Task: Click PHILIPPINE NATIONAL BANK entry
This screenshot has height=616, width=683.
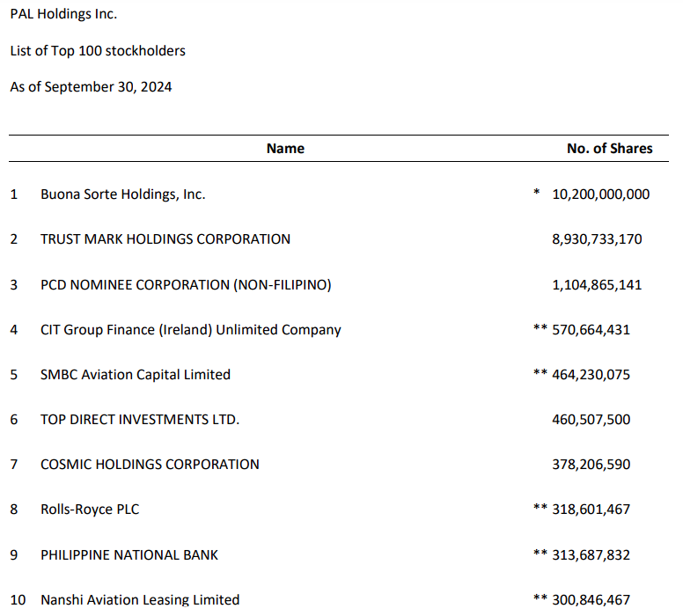Action: [129, 554]
